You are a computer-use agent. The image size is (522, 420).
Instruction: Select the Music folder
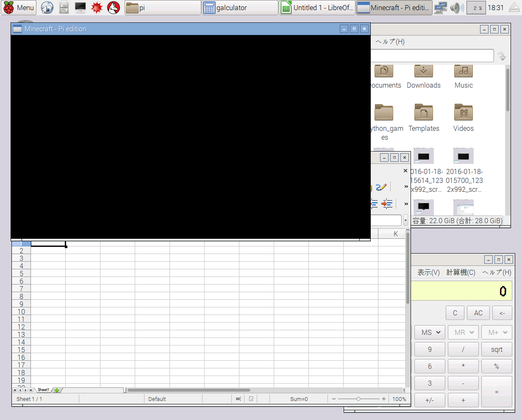pyautogui.click(x=464, y=77)
